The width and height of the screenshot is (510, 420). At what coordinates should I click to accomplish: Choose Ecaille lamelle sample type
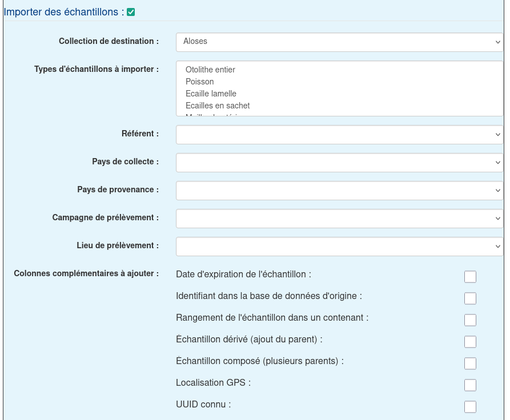(x=211, y=94)
